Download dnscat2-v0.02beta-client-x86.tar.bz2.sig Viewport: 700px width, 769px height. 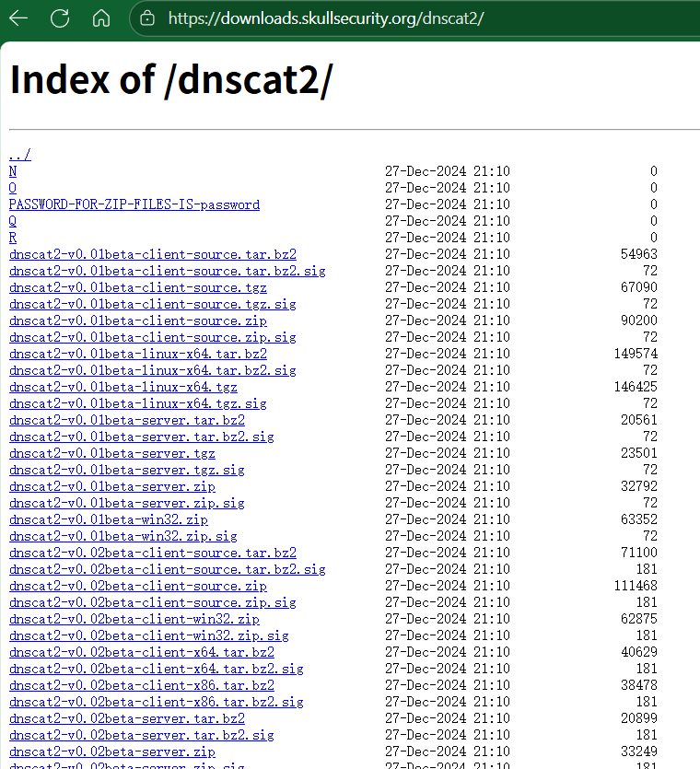click(x=157, y=703)
